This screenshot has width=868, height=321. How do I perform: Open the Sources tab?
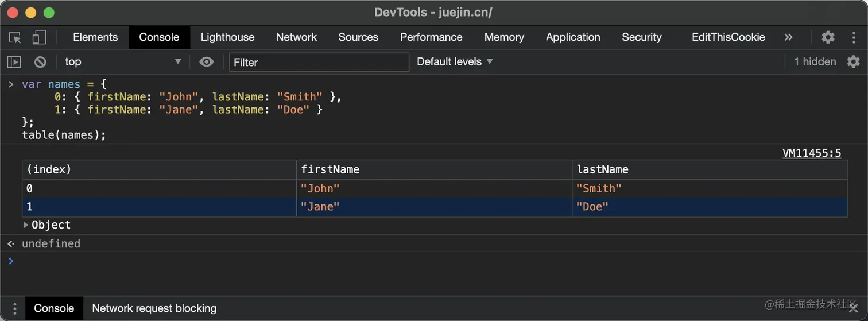(358, 37)
